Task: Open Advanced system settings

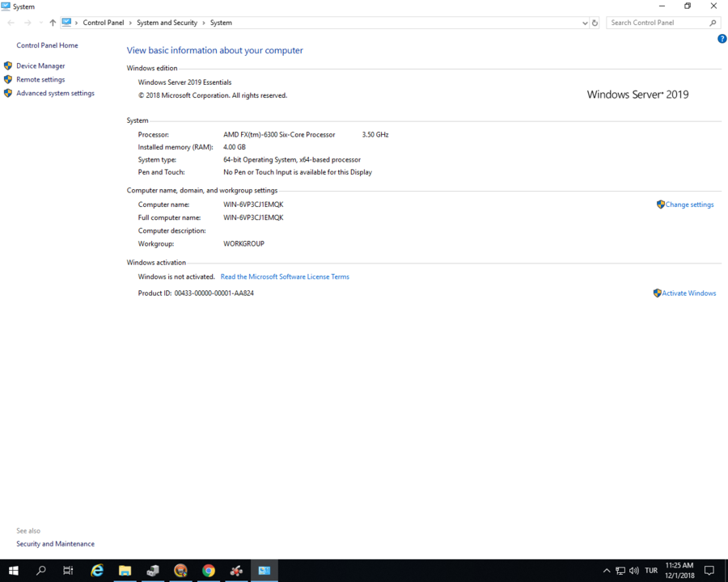Action: 55,93
